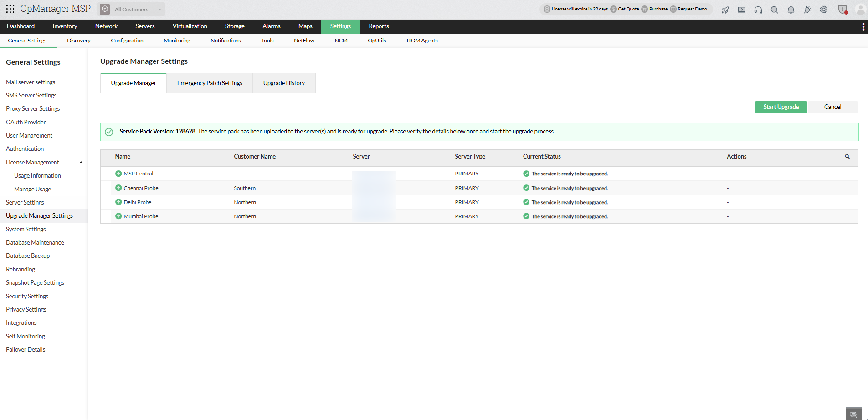Click the Delhi Probe upgrade arrow icon
This screenshot has width=868, height=420.
118,202
